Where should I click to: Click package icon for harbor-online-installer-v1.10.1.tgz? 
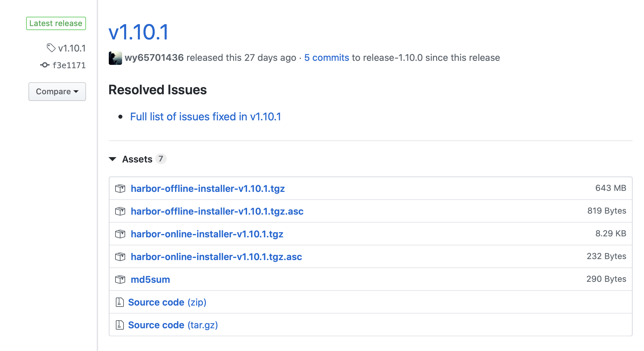120,234
